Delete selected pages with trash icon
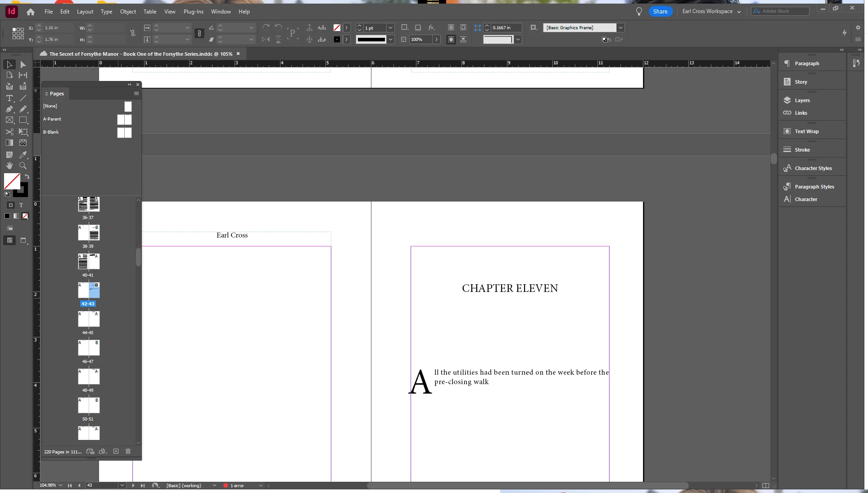This screenshot has height=493, width=868. point(128,451)
